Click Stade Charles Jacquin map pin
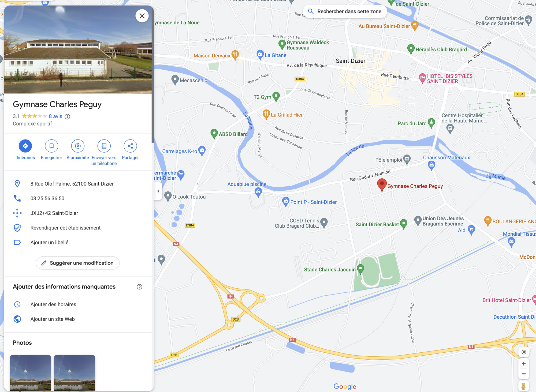This screenshot has height=392, width=536. click(x=360, y=269)
